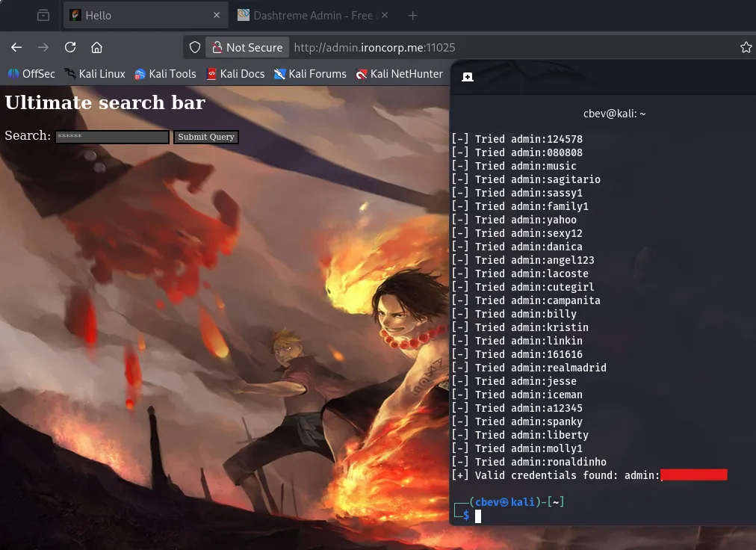Focus the Search input field

(112, 137)
